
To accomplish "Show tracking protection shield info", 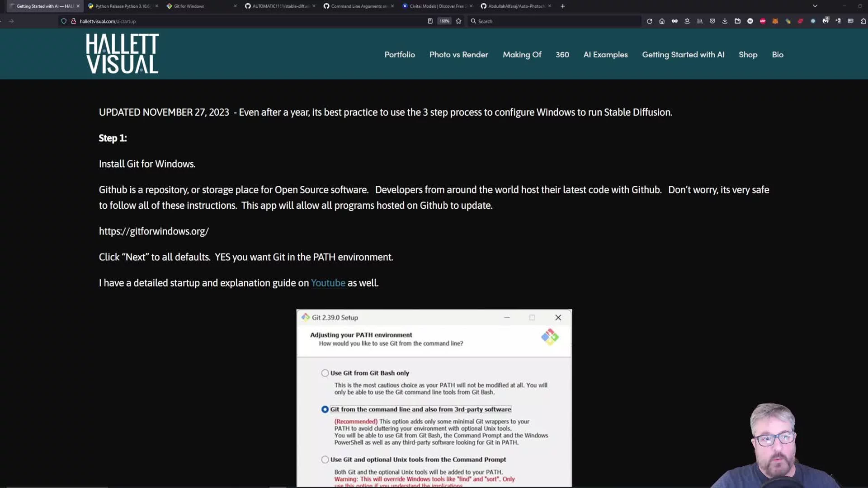I will click(x=64, y=21).
